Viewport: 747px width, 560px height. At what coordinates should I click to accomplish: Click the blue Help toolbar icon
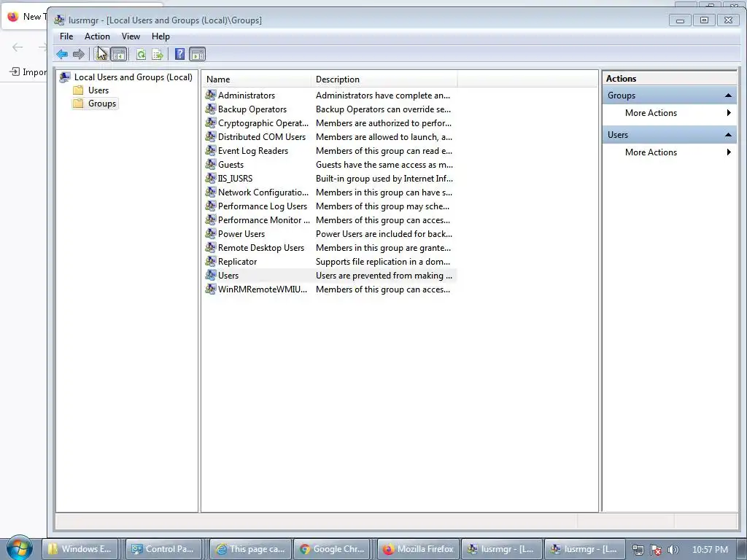[x=179, y=54]
